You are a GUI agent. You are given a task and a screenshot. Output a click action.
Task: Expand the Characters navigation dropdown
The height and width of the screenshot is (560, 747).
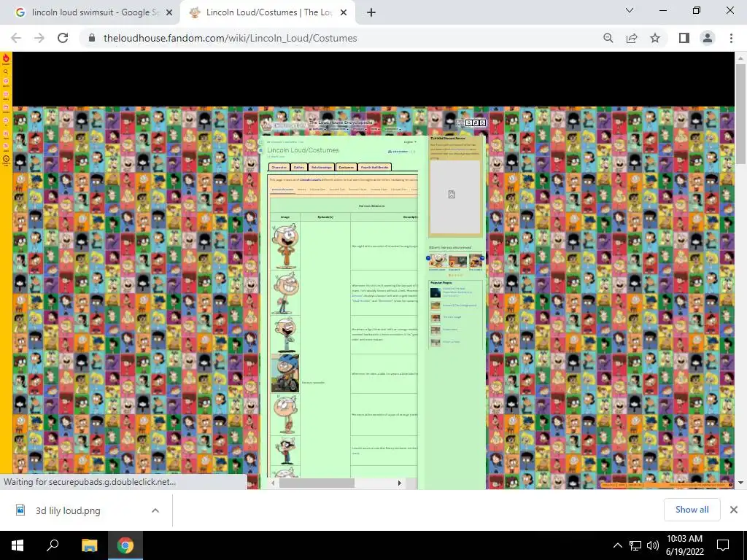pyautogui.click(x=338, y=129)
